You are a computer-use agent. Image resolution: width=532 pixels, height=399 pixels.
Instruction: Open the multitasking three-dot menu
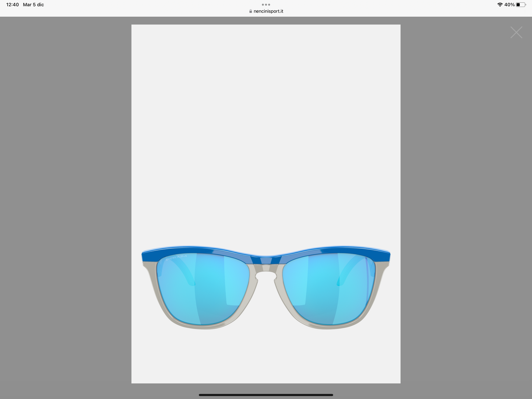point(266,4)
